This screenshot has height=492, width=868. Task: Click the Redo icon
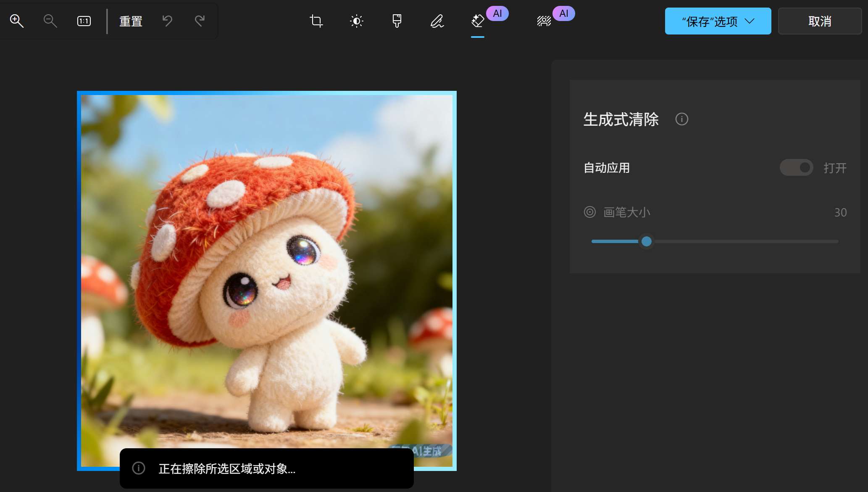(x=199, y=21)
